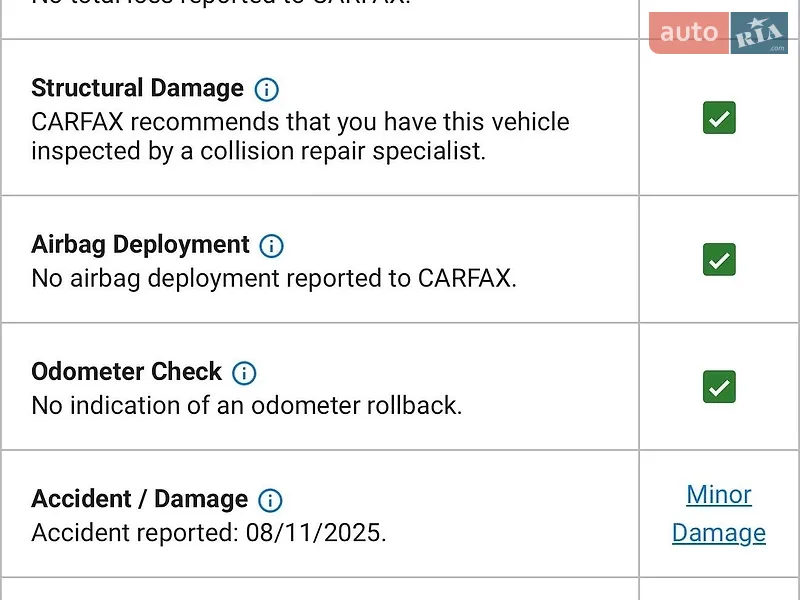Click the Airbag Deployment green checkmark

(x=719, y=259)
